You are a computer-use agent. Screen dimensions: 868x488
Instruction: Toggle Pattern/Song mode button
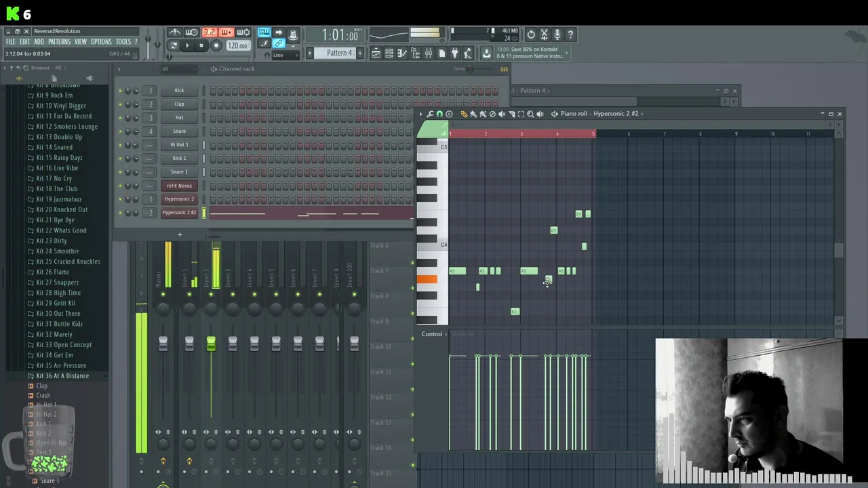(x=174, y=45)
